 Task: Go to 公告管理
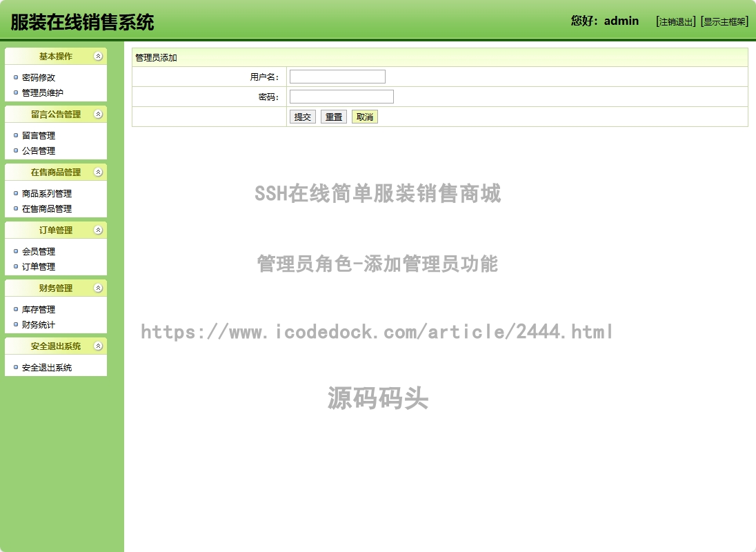pyautogui.click(x=39, y=150)
